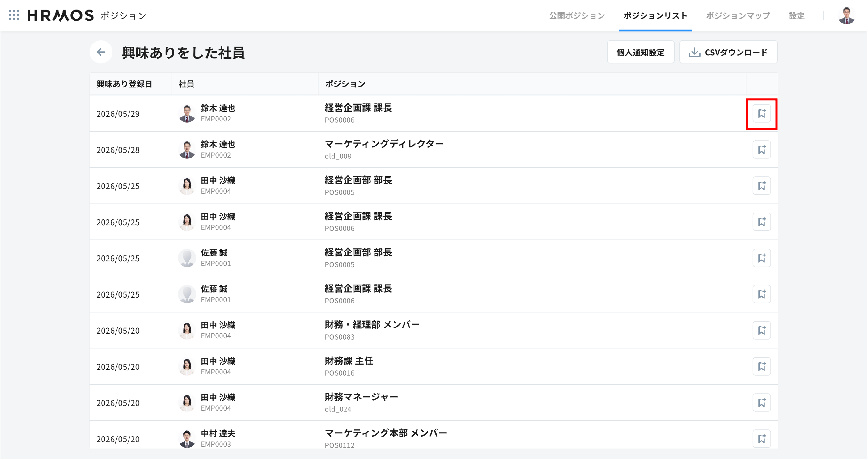Go back using the left arrow button
This screenshot has height=460, width=868.
coord(101,52)
